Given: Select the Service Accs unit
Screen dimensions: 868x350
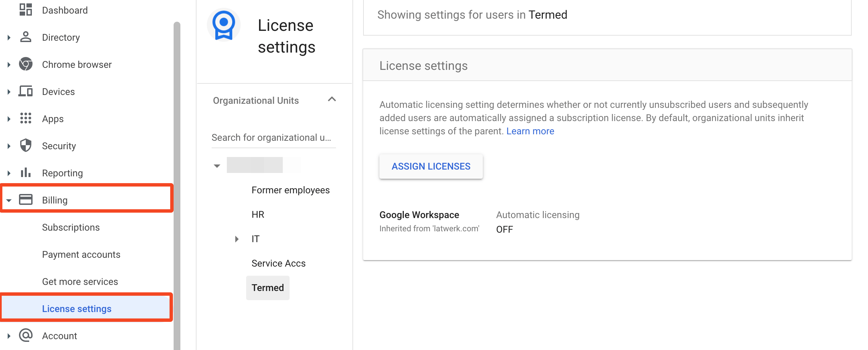Looking at the screenshot, I should coord(278,264).
